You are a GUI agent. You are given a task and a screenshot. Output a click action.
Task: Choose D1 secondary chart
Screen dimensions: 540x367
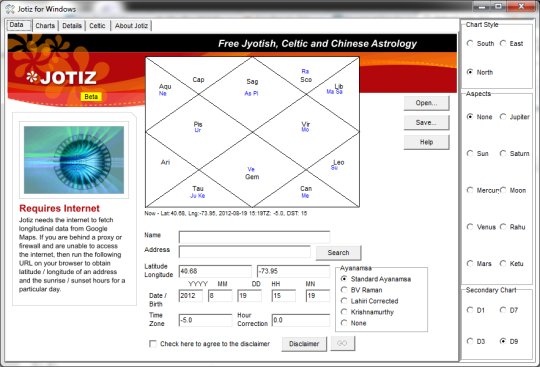pos(476,310)
